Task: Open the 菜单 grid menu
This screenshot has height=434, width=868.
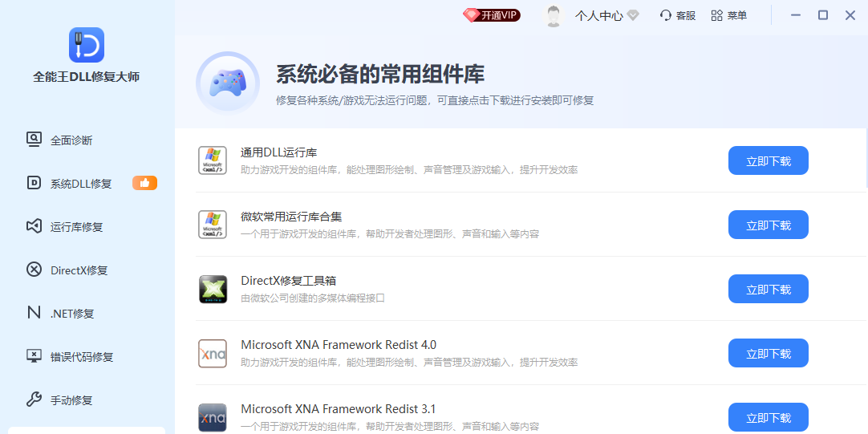Action: [729, 15]
